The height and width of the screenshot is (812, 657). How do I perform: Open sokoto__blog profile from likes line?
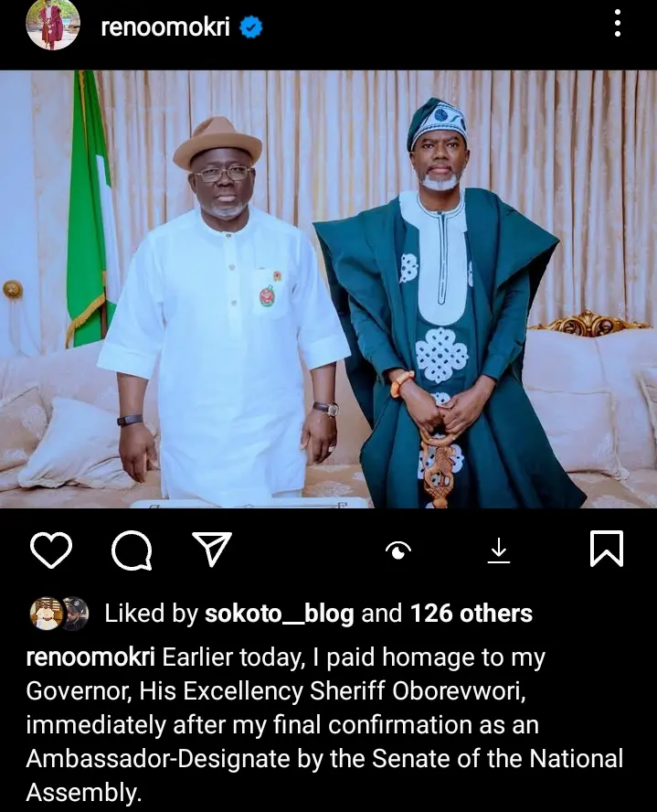(x=279, y=613)
